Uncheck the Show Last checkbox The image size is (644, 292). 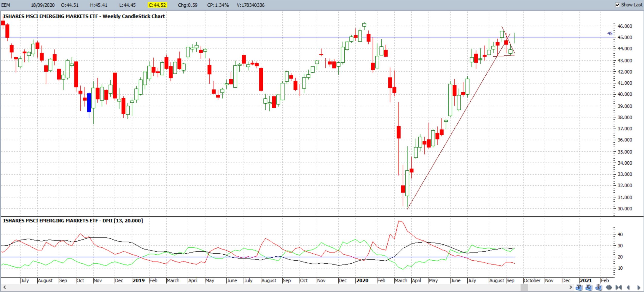(617, 5)
